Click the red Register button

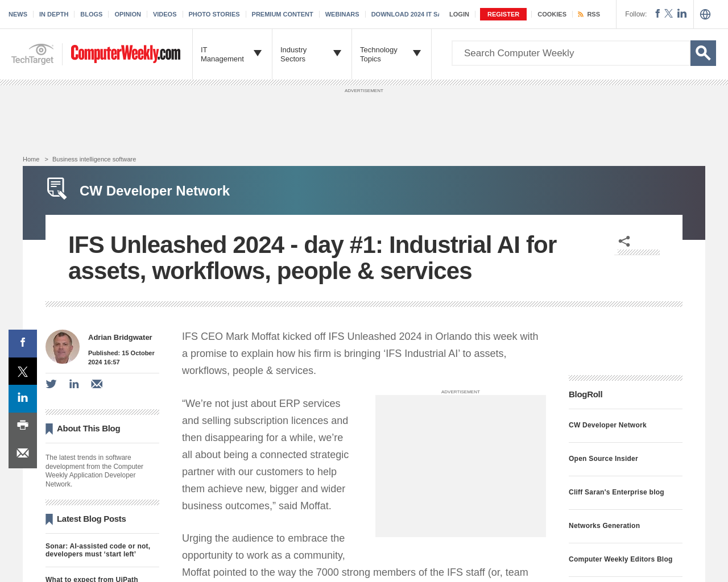[x=503, y=14]
